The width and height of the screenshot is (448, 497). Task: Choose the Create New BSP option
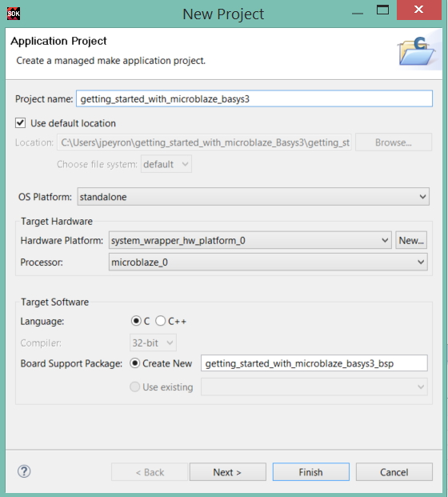(135, 363)
